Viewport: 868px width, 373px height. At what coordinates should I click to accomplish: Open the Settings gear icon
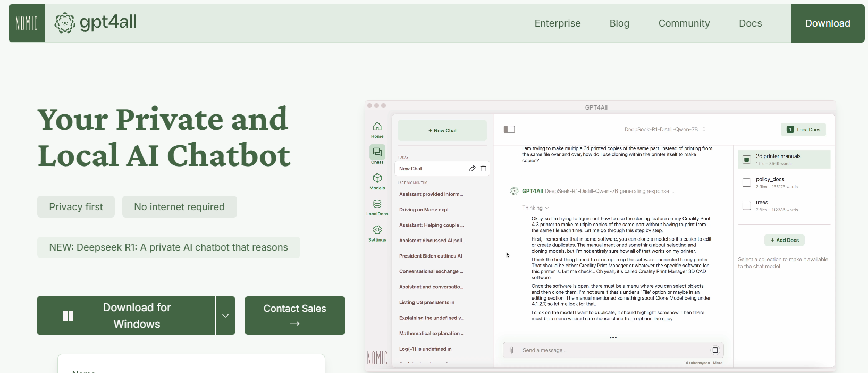(377, 230)
